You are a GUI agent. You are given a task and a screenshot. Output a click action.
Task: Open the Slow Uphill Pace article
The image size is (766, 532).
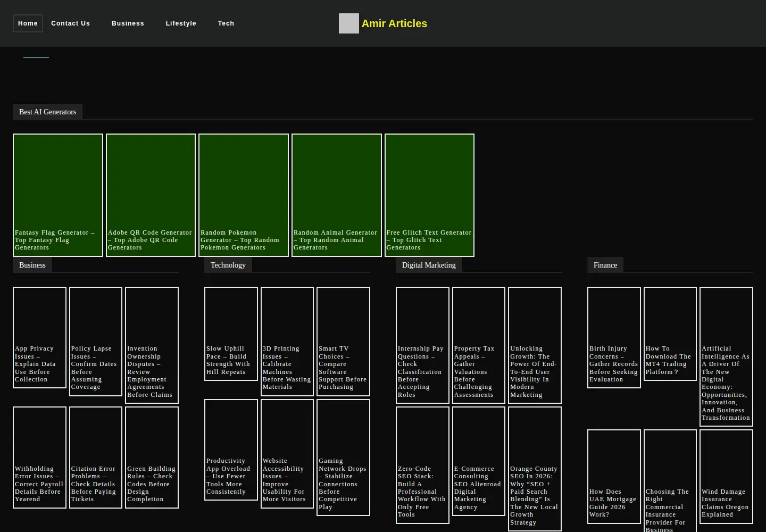tap(231, 335)
